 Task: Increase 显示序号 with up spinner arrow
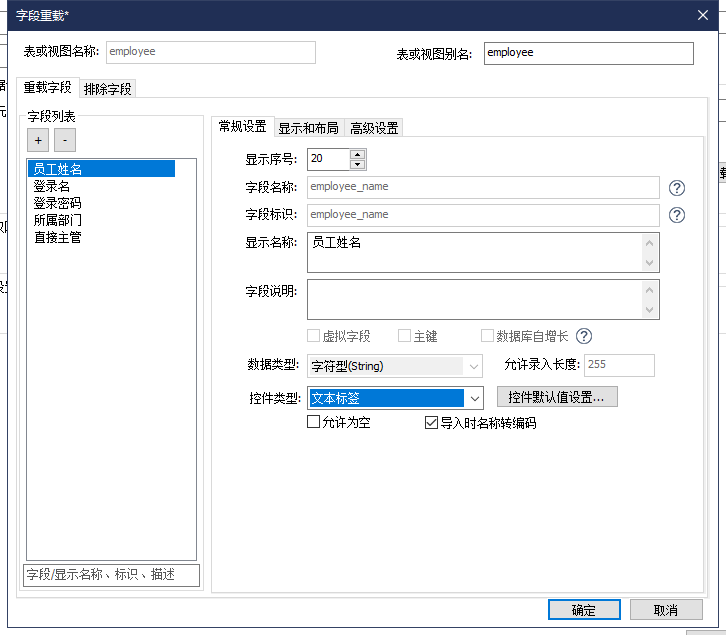pyautogui.click(x=358, y=154)
